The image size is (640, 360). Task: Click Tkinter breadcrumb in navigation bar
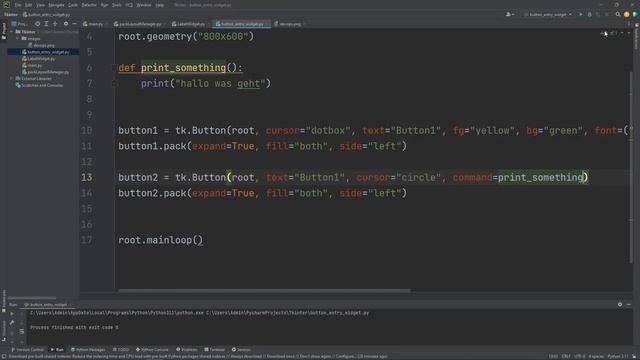click(x=11, y=14)
